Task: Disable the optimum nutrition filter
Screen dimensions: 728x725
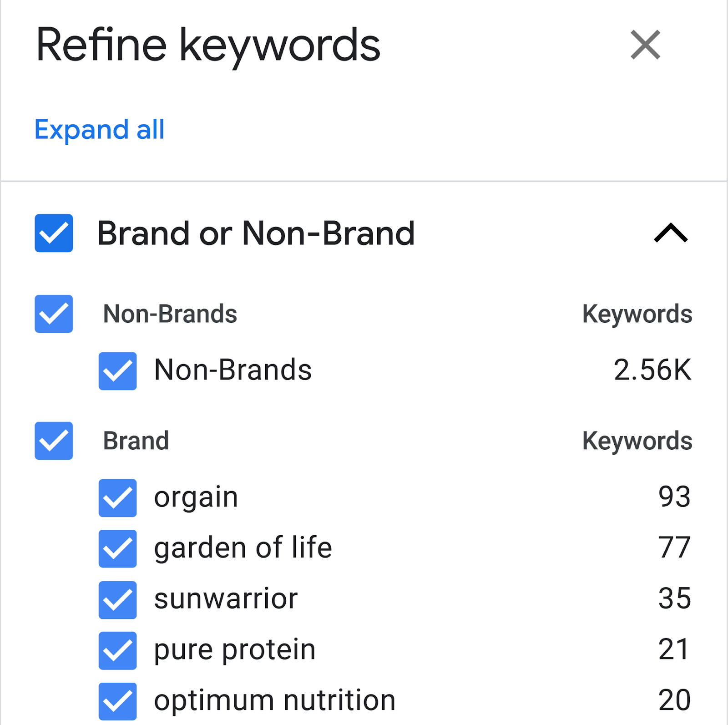Action: point(117,701)
